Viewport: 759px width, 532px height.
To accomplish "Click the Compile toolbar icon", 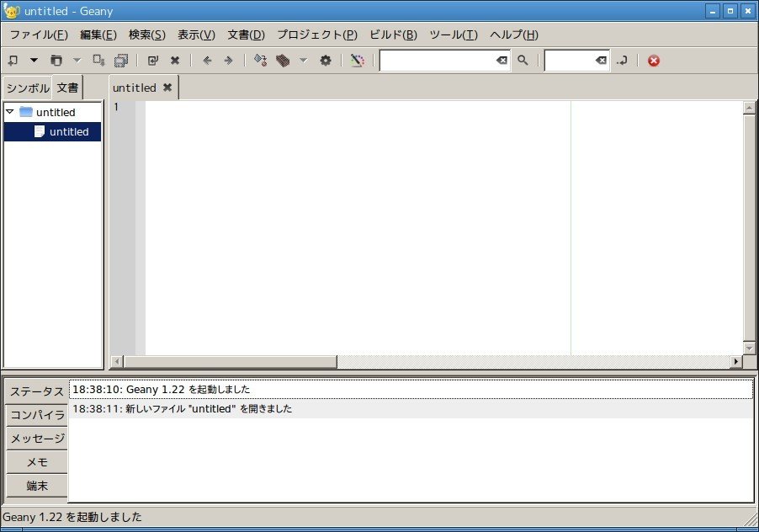I will click(x=260, y=61).
